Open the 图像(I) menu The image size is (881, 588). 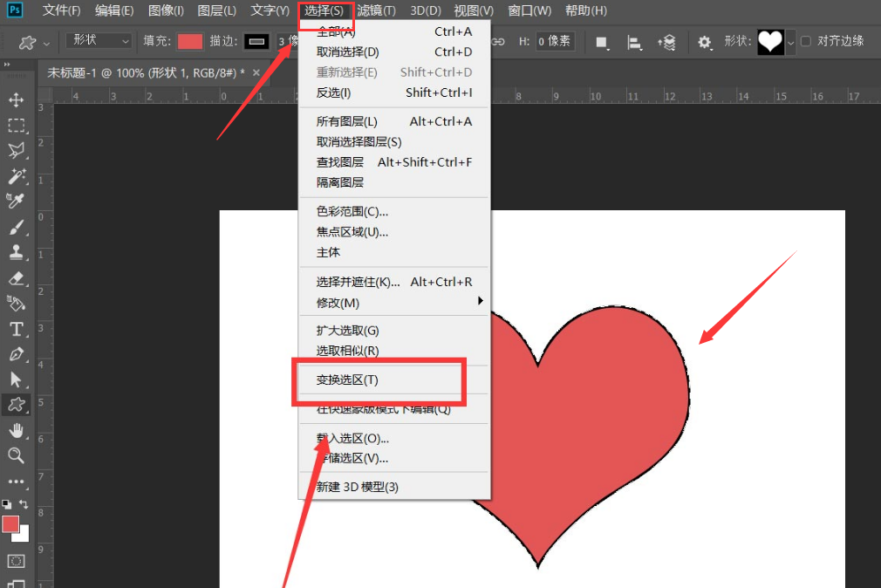(x=166, y=10)
